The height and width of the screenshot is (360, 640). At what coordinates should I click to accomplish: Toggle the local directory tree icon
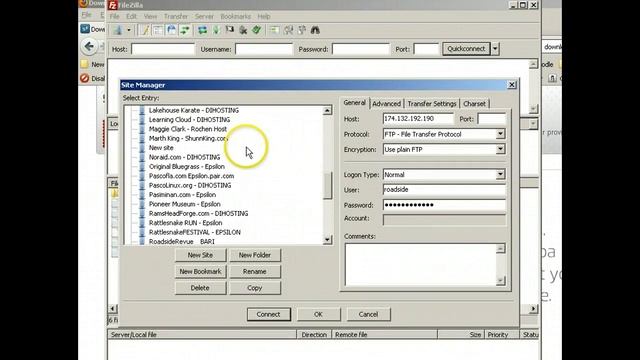[x=158, y=30]
